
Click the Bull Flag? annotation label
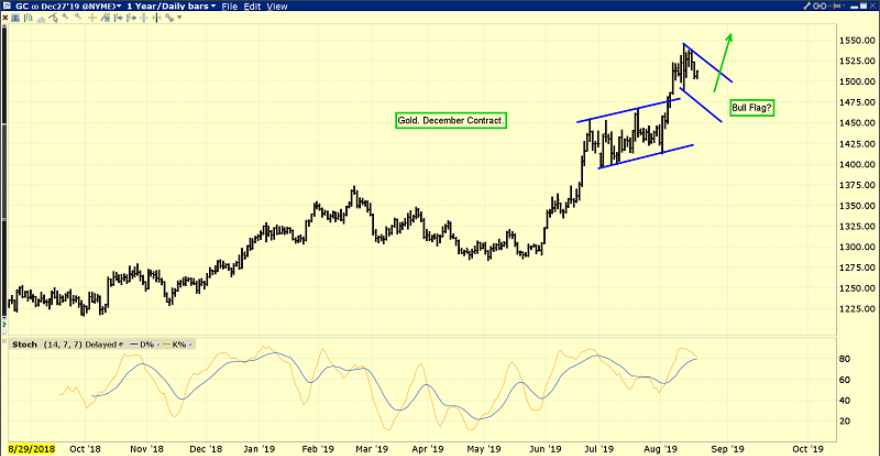tap(752, 108)
